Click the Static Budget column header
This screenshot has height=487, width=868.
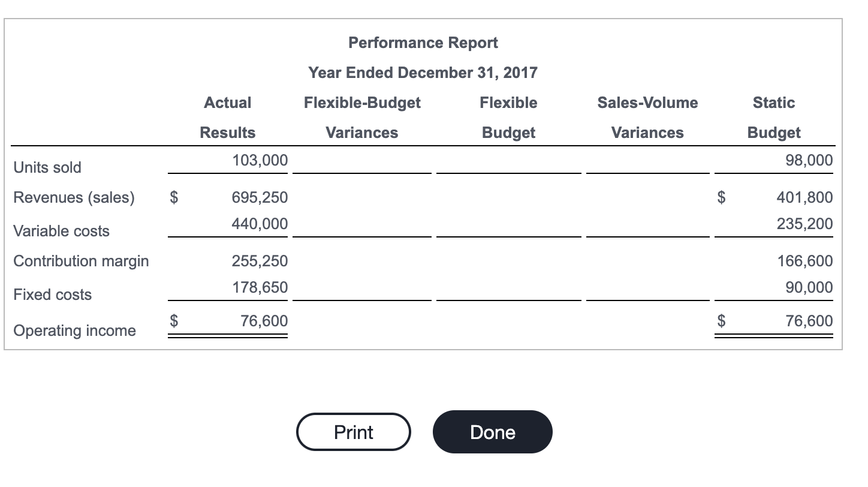click(773, 118)
